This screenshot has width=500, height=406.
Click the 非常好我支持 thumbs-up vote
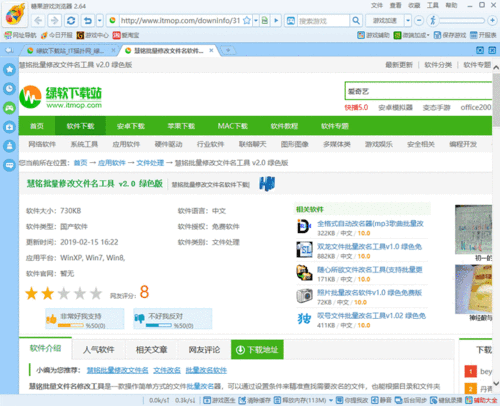85,319
